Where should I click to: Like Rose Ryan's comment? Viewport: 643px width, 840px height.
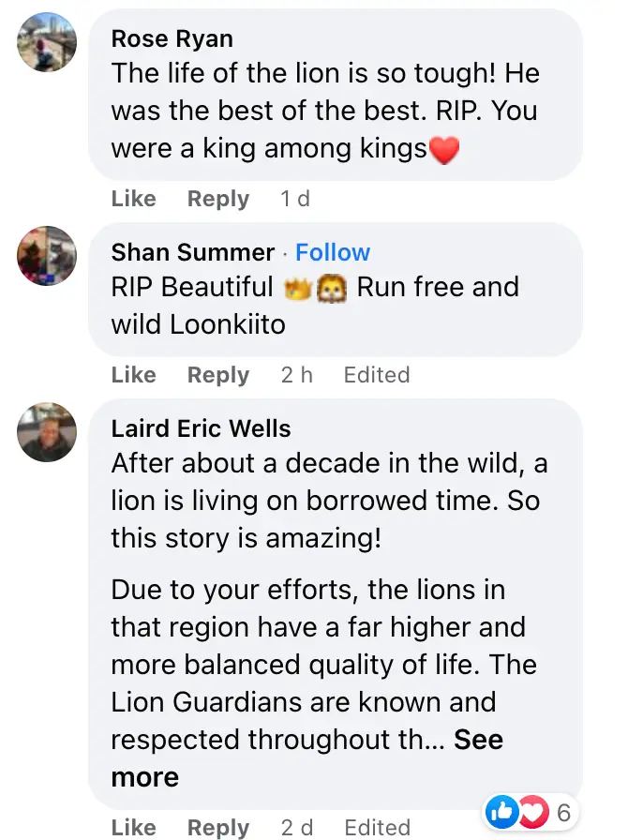coord(133,199)
